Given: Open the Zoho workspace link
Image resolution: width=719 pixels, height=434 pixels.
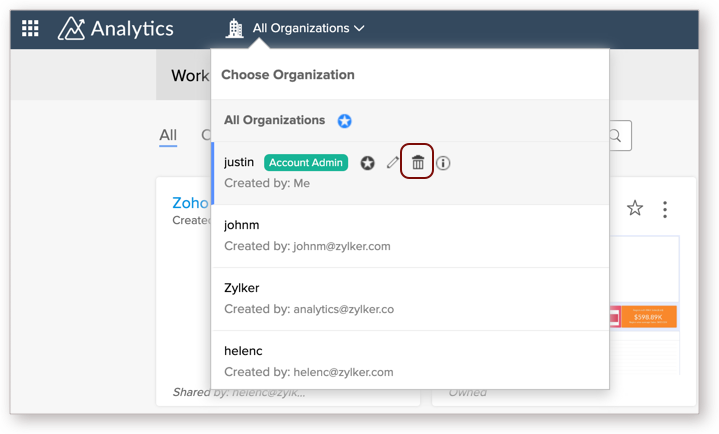Looking at the screenshot, I should (x=190, y=203).
